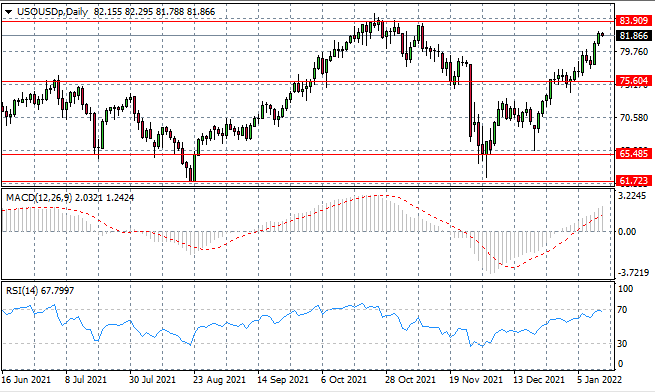Click the USOUSDp,Daily chart title

[53, 12]
